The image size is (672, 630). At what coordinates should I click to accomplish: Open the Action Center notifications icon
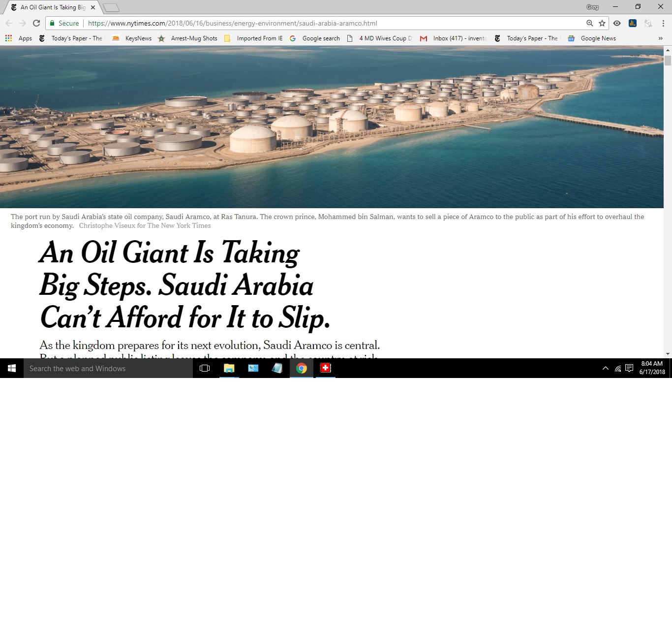pyautogui.click(x=629, y=368)
